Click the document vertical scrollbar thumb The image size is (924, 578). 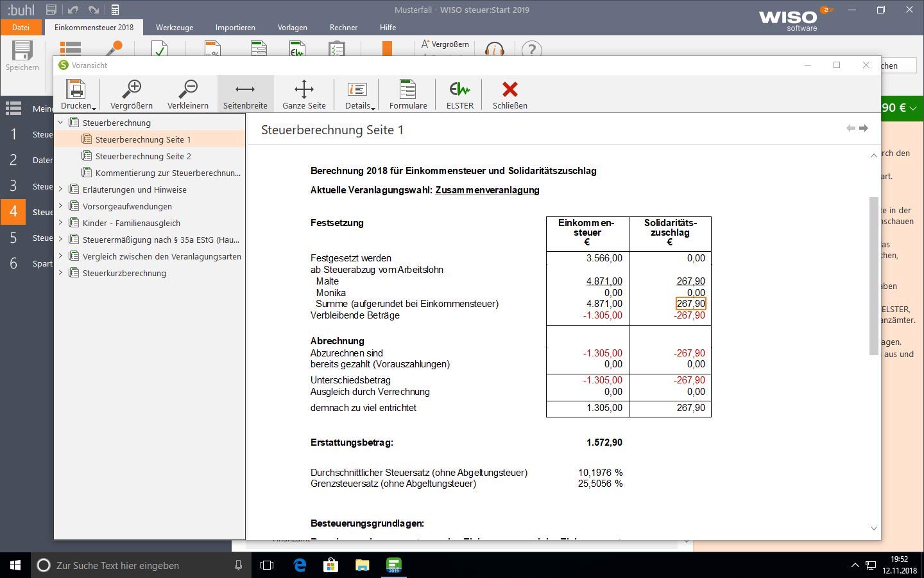873,276
